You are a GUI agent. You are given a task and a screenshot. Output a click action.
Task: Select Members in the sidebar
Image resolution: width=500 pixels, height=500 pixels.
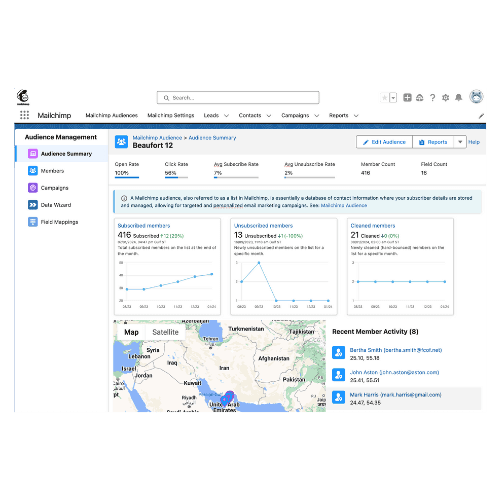pos(62,171)
